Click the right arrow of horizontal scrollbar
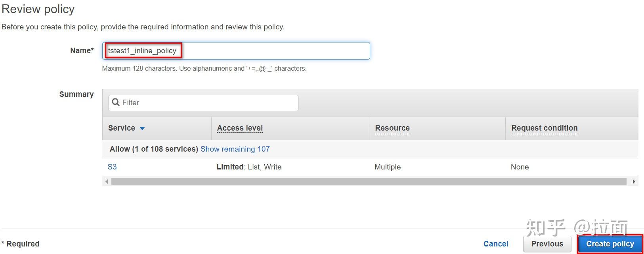This screenshot has height=254, width=644. (634, 181)
